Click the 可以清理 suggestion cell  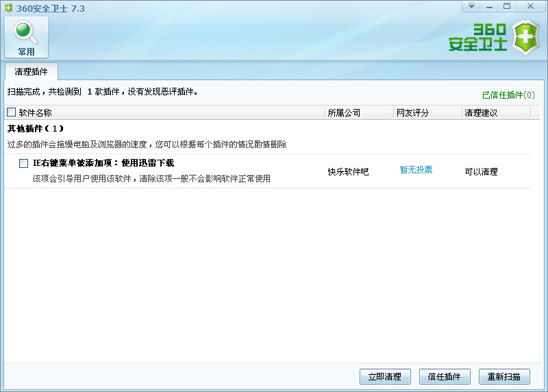pos(481,172)
